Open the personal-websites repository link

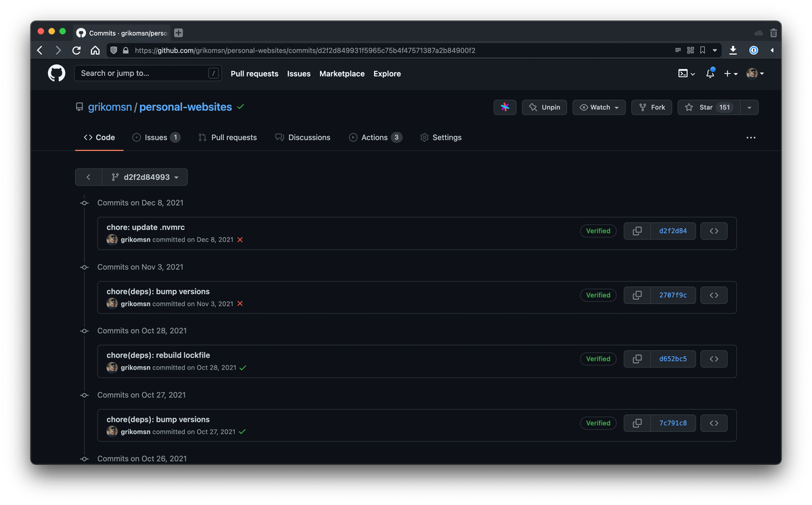coord(185,107)
